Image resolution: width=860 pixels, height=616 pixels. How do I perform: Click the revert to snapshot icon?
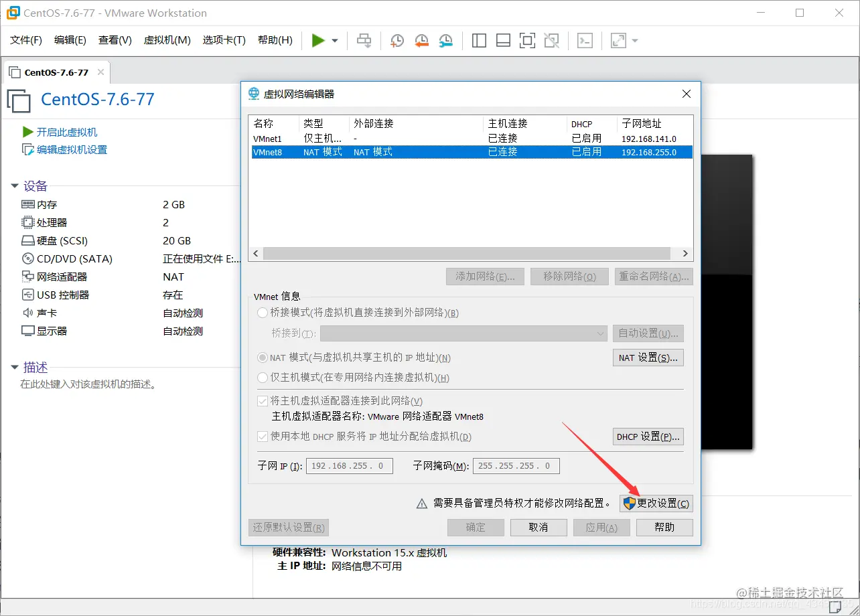pyautogui.click(x=421, y=41)
